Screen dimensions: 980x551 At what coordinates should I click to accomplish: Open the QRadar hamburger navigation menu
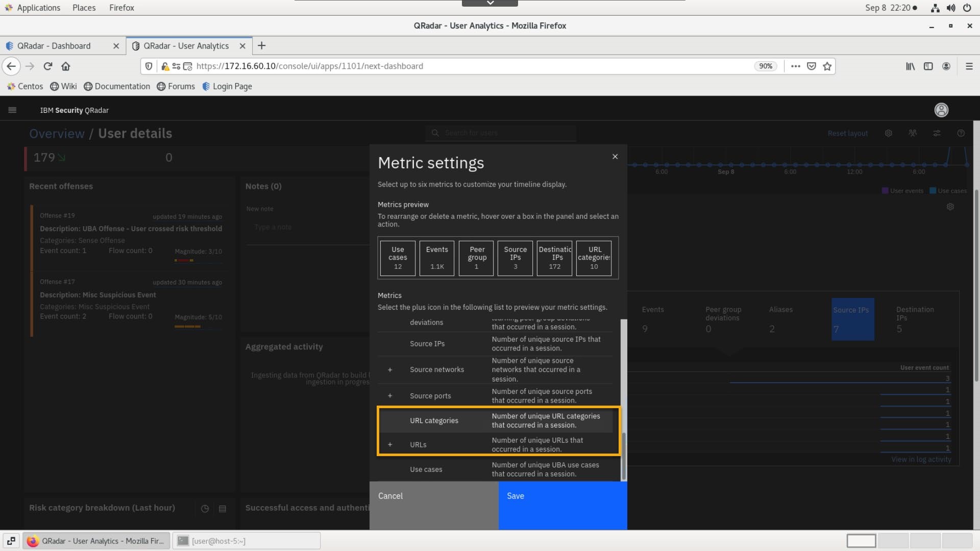coord(12,110)
